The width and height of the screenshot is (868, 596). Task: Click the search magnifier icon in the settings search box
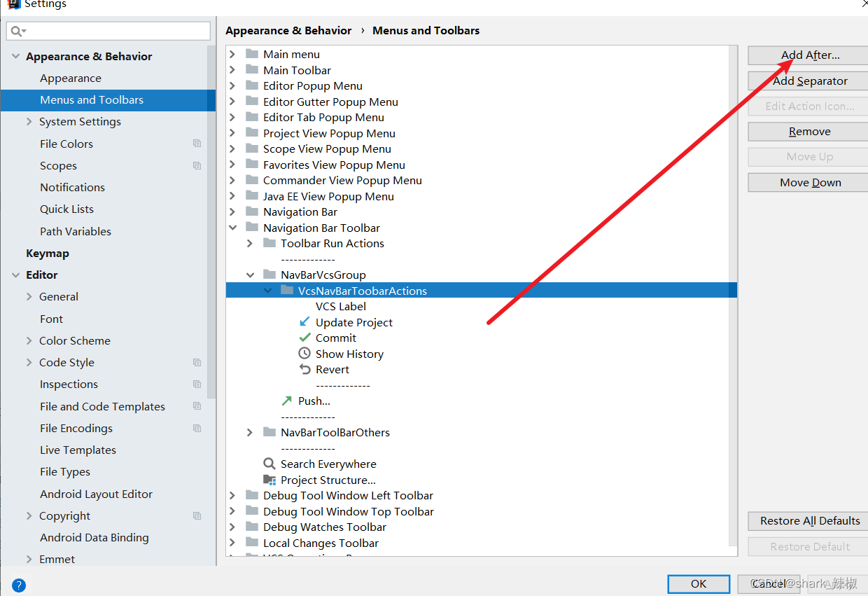tap(17, 31)
